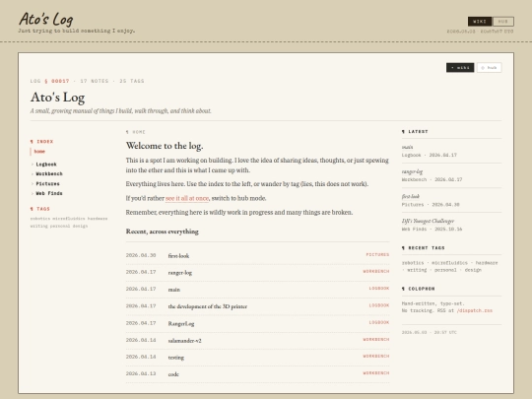The height and width of the screenshot is (399, 532).
Task: Click the 2026.04.13 date on code row
Action: (141, 373)
